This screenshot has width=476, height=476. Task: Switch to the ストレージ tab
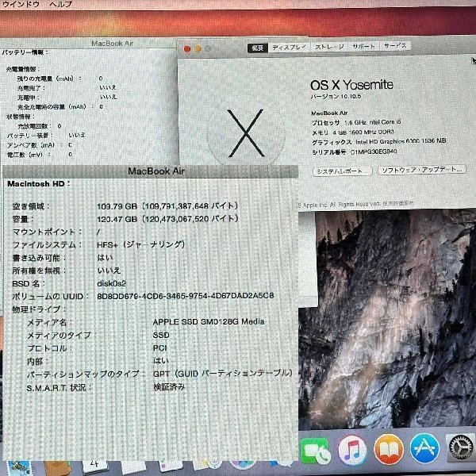point(329,47)
